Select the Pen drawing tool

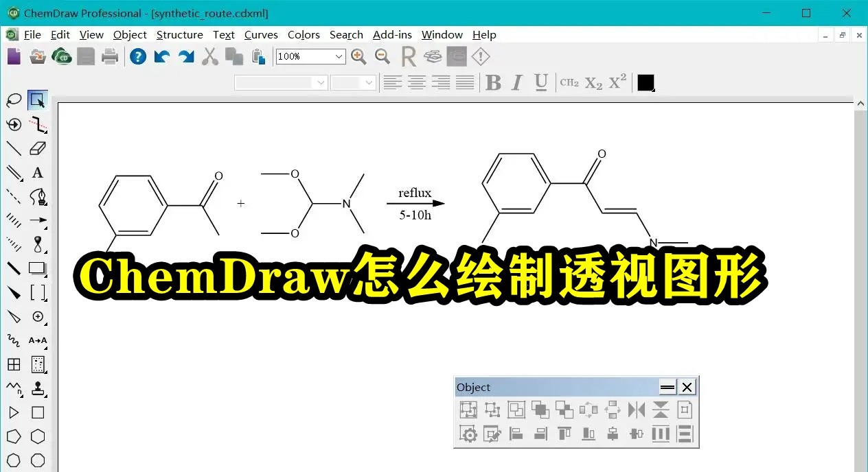click(38, 197)
